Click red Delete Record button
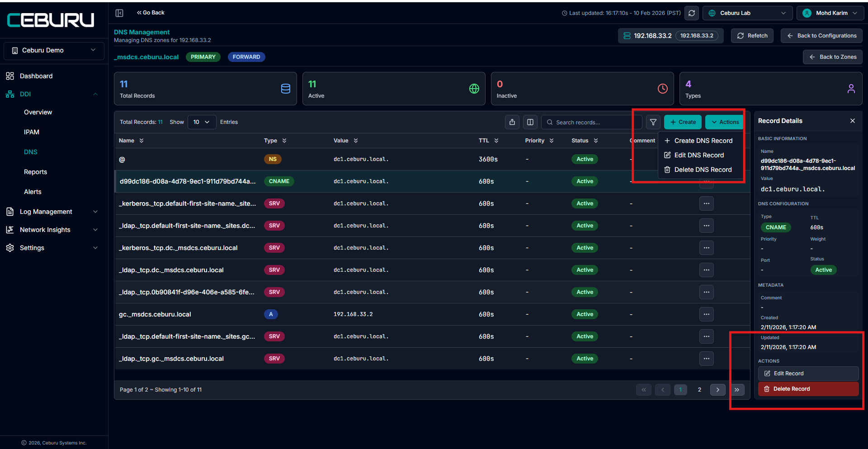This screenshot has width=868, height=449. 808,389
